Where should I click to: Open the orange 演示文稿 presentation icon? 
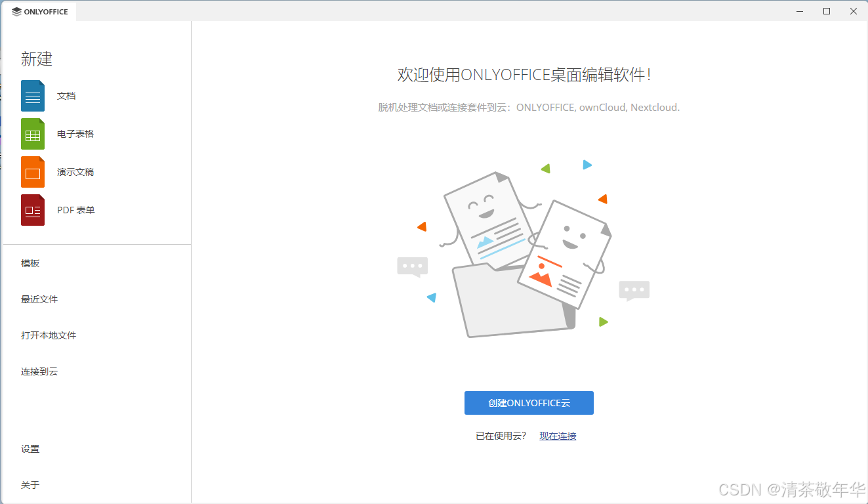32,171
